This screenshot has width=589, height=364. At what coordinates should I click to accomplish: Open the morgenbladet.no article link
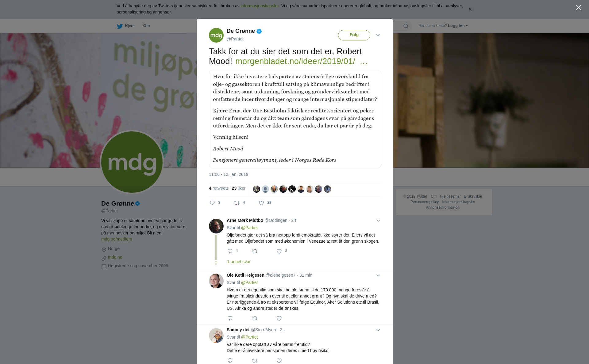(301, 61)
